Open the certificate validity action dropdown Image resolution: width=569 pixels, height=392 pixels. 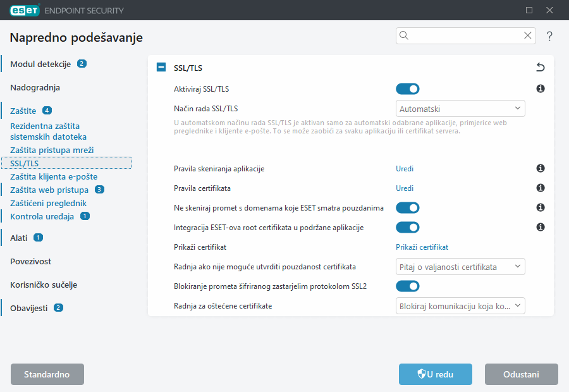click(x=460, y=266)
